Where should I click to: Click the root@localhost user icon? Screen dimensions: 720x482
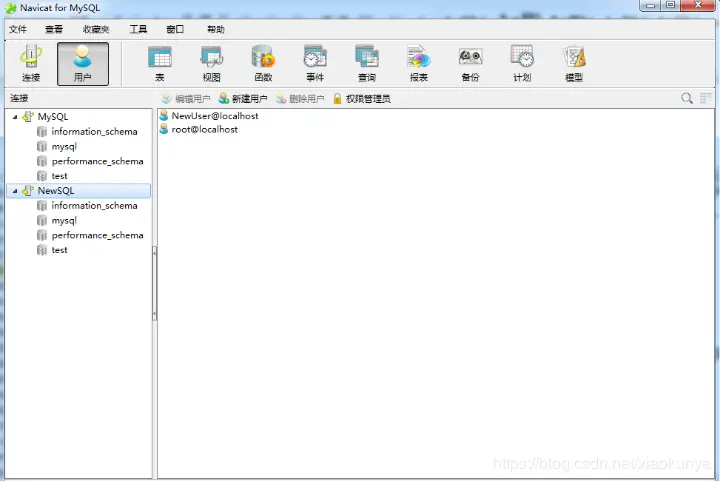(x=164, y=129)
